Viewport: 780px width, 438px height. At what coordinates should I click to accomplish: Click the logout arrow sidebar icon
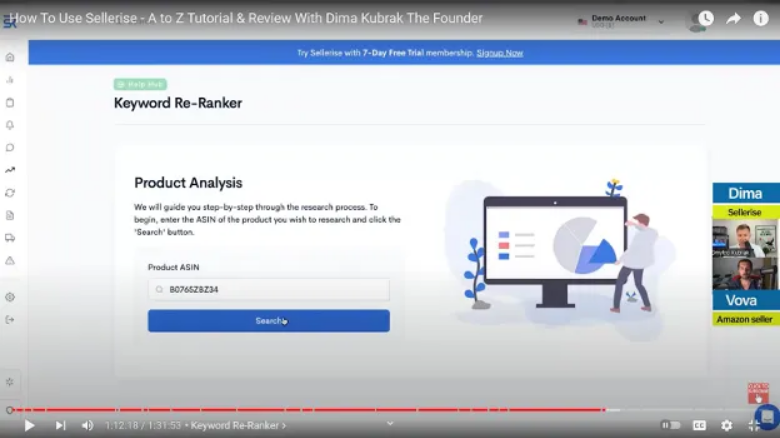pos(10,320)
